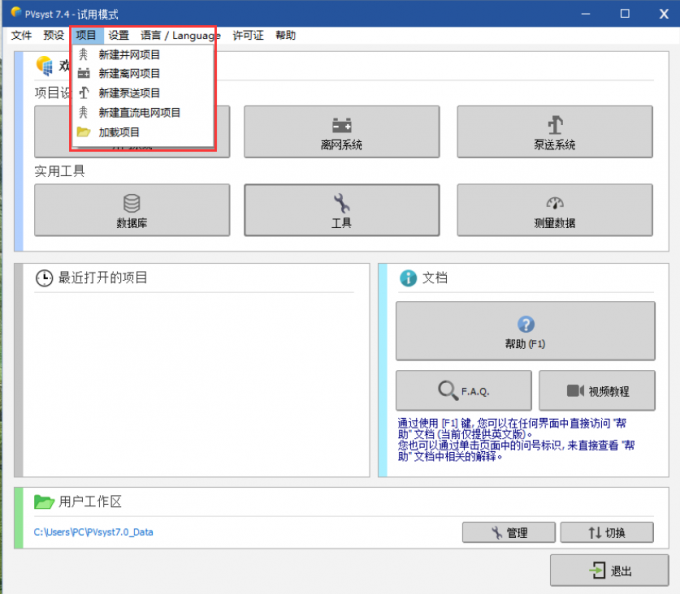Choose 新建直流电网项目 from the dropdown
This screenshot has height=594, width=680.
143,113
